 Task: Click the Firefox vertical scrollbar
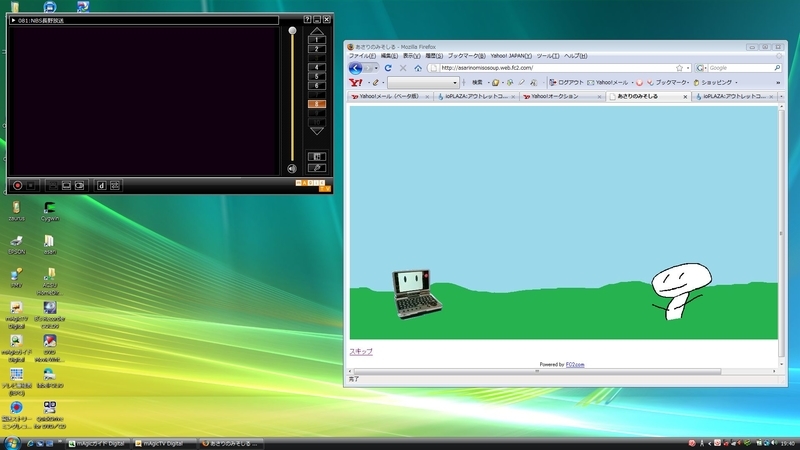pyautogui.click(x=781, y=234)
